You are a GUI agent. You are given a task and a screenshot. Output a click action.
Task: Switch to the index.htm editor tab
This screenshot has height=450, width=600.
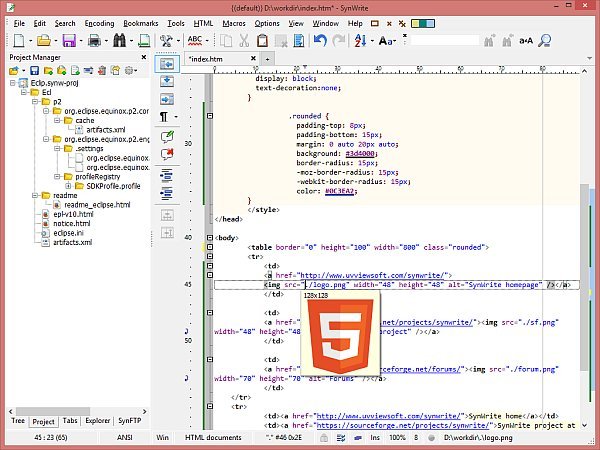[217, 59]
